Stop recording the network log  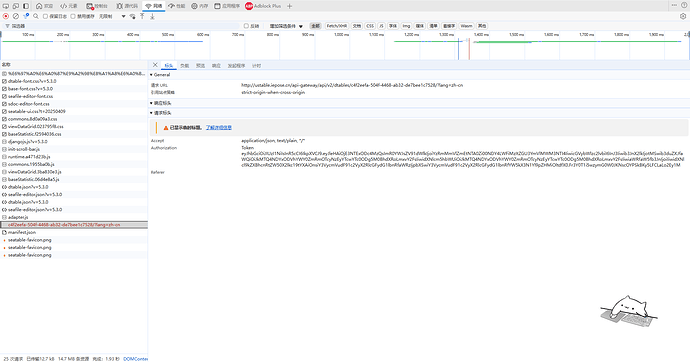click(6, 16)
